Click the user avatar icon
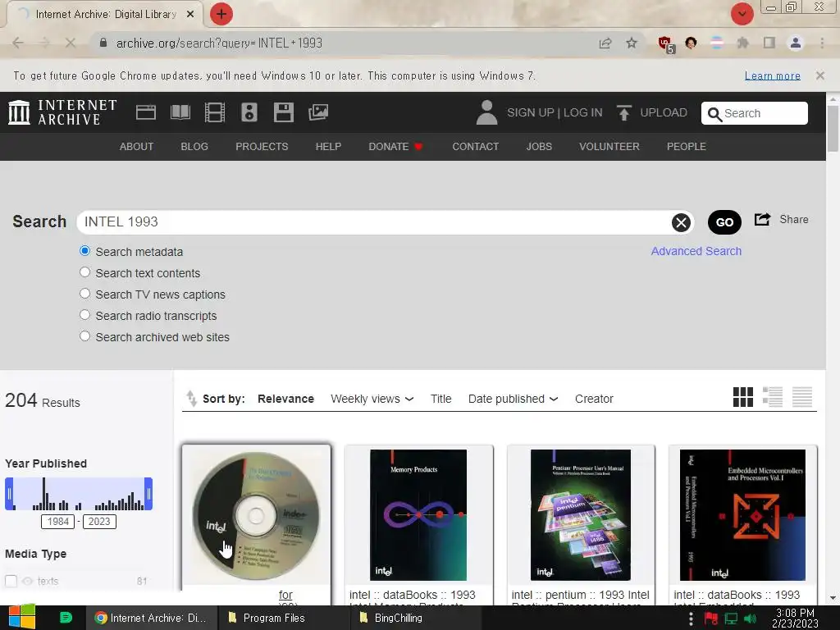 coord(486,112)
